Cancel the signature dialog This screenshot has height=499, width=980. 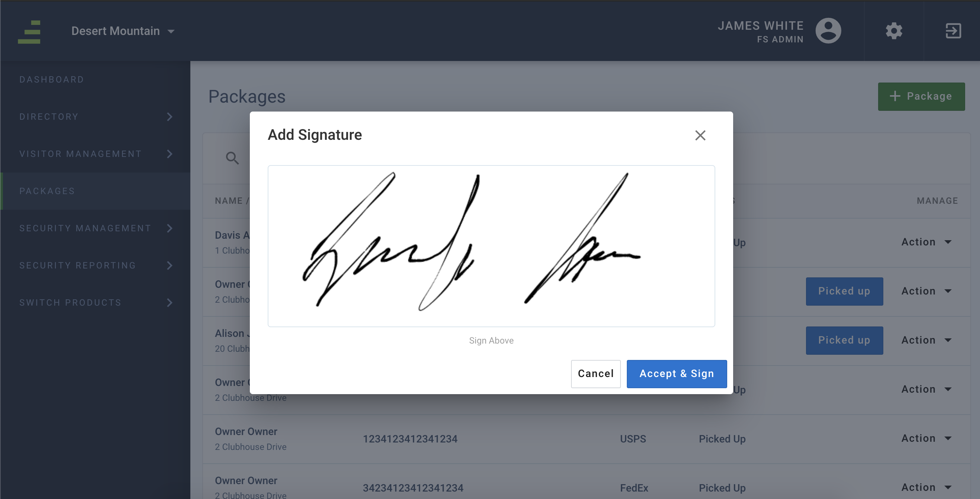[x=595, y=374]
